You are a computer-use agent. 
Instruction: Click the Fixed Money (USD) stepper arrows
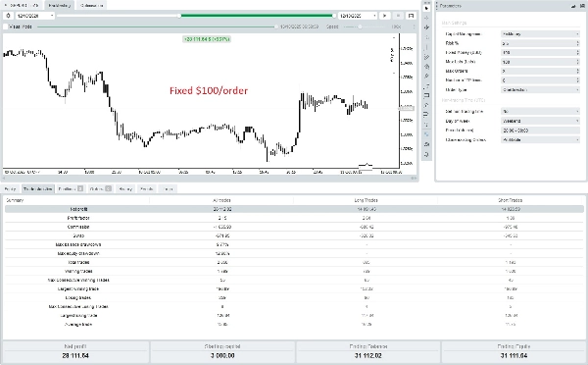(x=577, y=53)
